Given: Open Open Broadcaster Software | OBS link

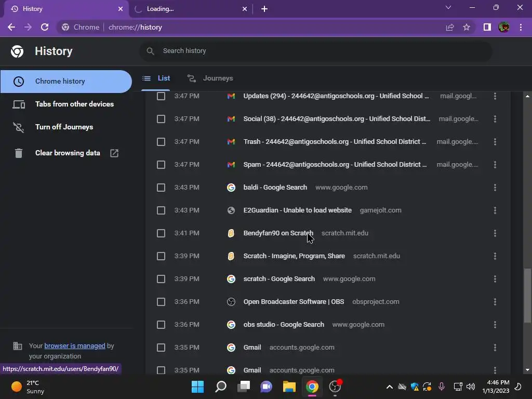Looking at the screenshot, I should 294,302.
